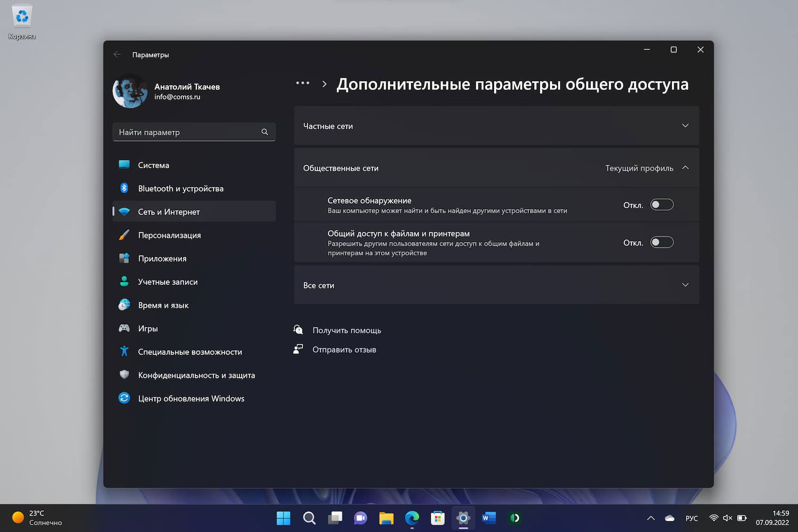Click the Отправить отзыв feedback icon
798x532 pixels.
click(298, 349)
